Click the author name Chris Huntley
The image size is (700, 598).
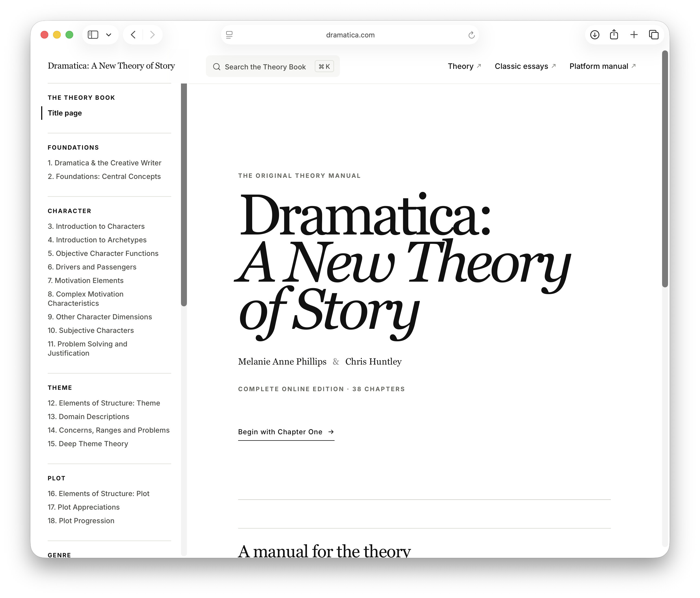point(373,362)
